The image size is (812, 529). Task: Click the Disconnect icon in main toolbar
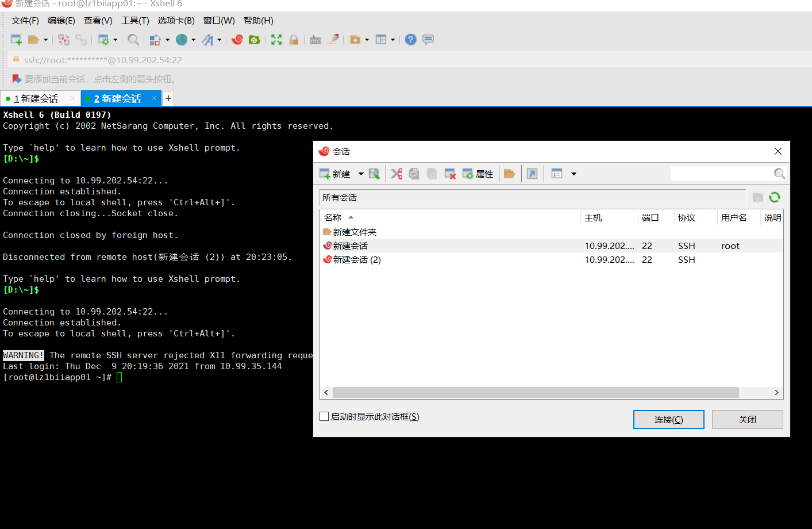pos(64,40)
